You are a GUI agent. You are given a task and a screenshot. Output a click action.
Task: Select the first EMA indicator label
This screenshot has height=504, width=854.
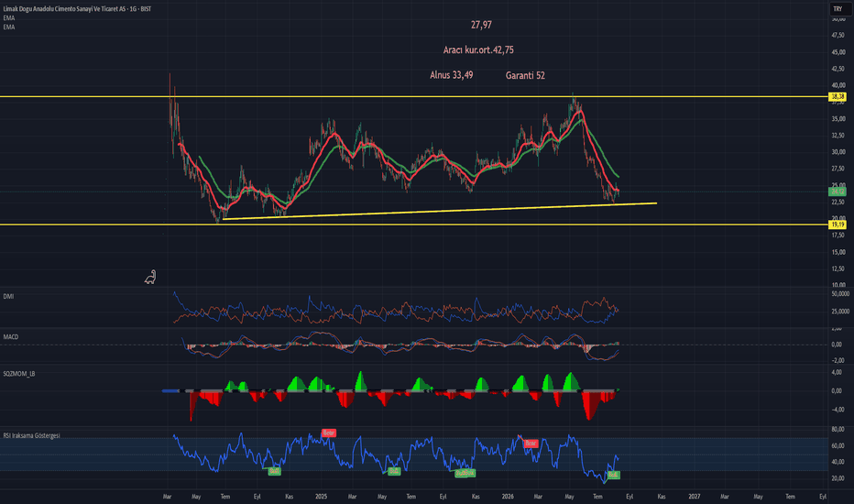(9, 18)
